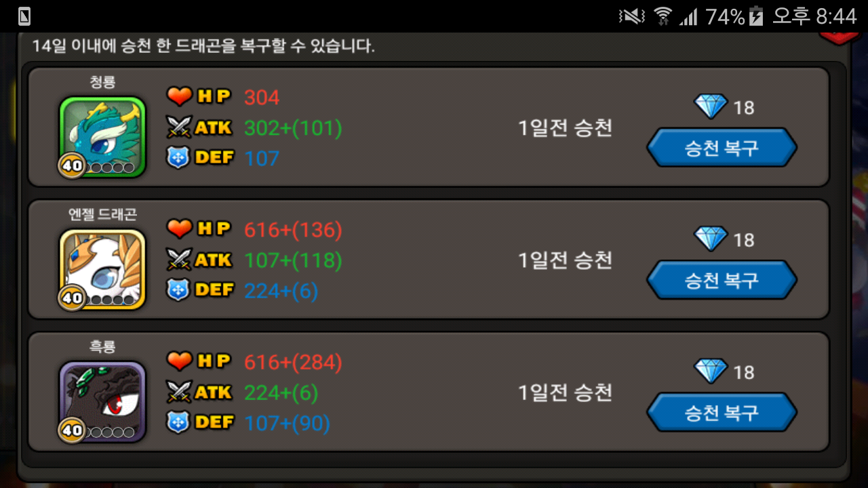Image resolution: width=868 pixels, height=488 pixels.
Task: Tap the Wi-Fi status bar icon
Action: point(663,16)
